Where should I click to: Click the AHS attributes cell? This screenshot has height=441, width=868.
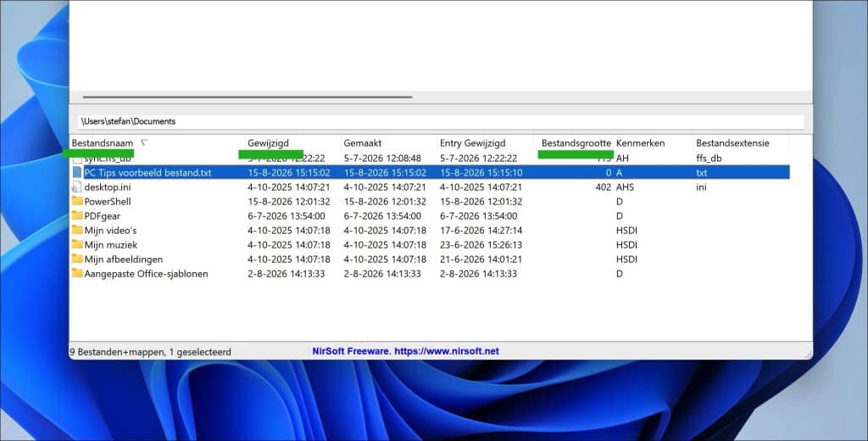(625, 187)
